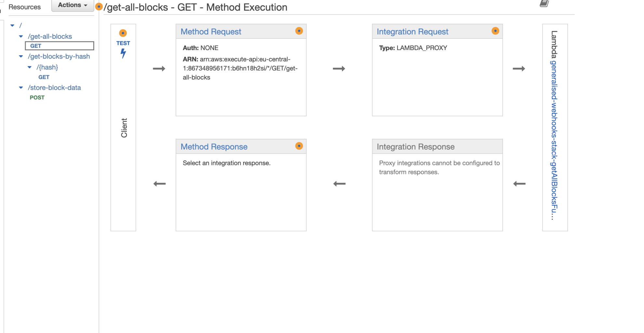Click the orange dot in Integration Request header
The image size is (644, 333).
(x=495, y=31)
